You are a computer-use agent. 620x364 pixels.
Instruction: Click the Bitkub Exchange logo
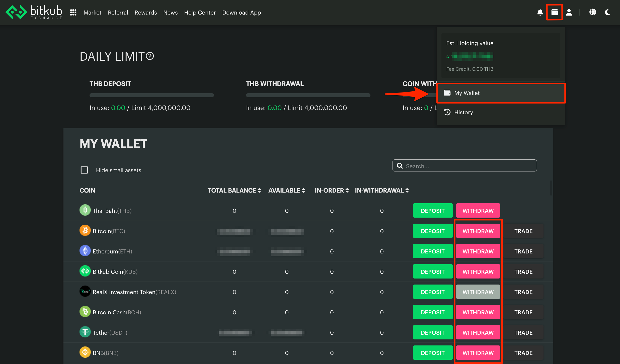point(34,12)
